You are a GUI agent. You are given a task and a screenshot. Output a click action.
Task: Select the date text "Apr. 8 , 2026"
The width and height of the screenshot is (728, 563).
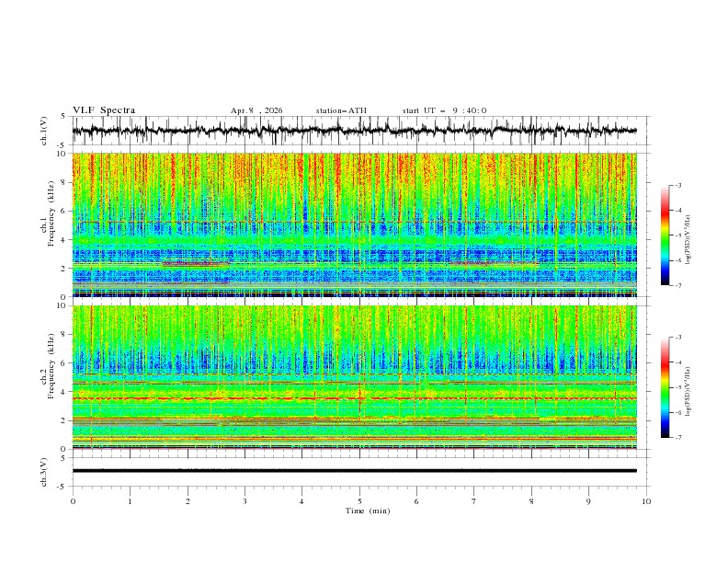click(256, 110)
